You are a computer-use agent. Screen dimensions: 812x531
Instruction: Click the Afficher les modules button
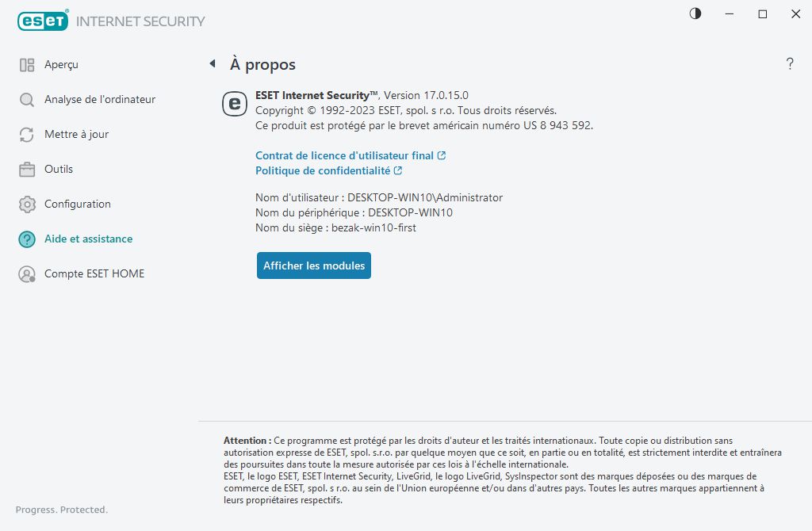313,265
